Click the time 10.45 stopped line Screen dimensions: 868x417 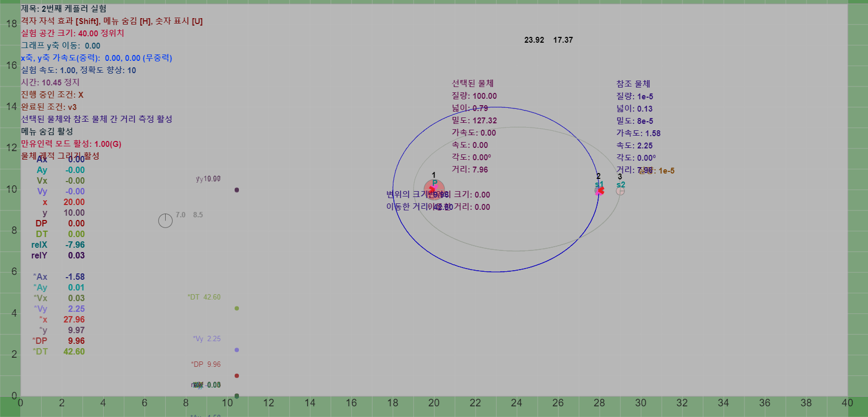point(50,82)
